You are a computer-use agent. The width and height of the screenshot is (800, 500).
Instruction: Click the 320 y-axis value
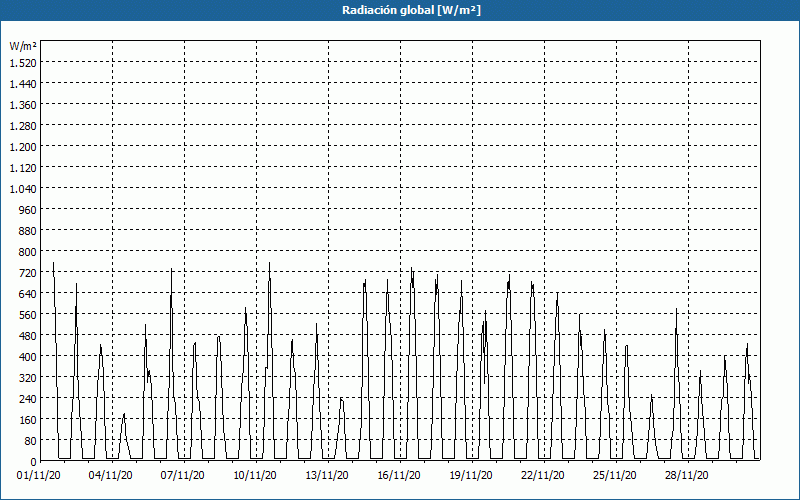click(28, 378)
